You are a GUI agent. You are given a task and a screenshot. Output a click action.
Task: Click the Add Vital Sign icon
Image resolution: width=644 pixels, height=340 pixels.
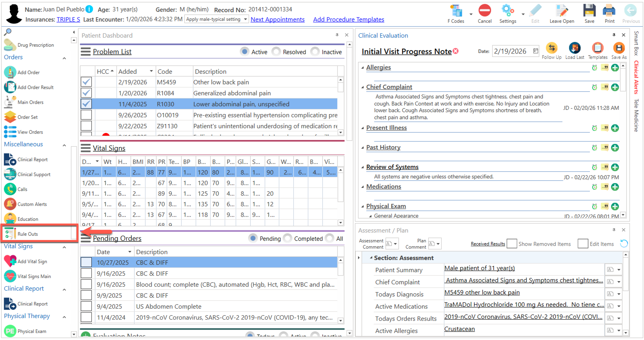click(x=10, y=261)
